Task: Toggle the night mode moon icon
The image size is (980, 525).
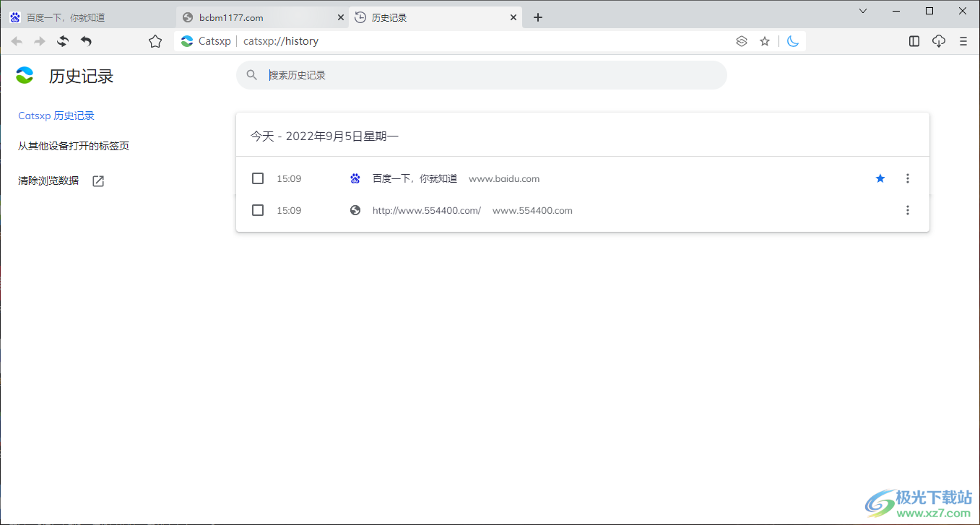Action: click(x=793, y=41)
